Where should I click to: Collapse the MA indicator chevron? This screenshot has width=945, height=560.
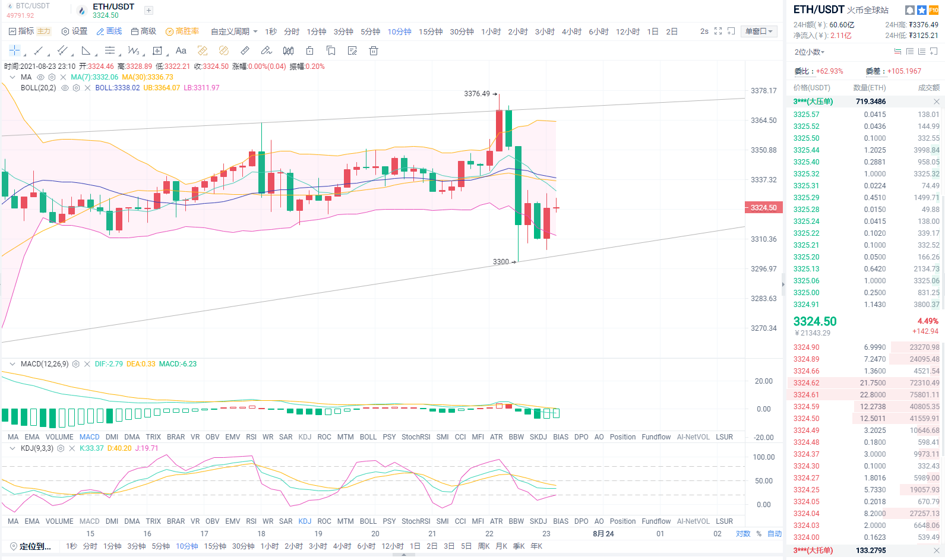(12, 77)
